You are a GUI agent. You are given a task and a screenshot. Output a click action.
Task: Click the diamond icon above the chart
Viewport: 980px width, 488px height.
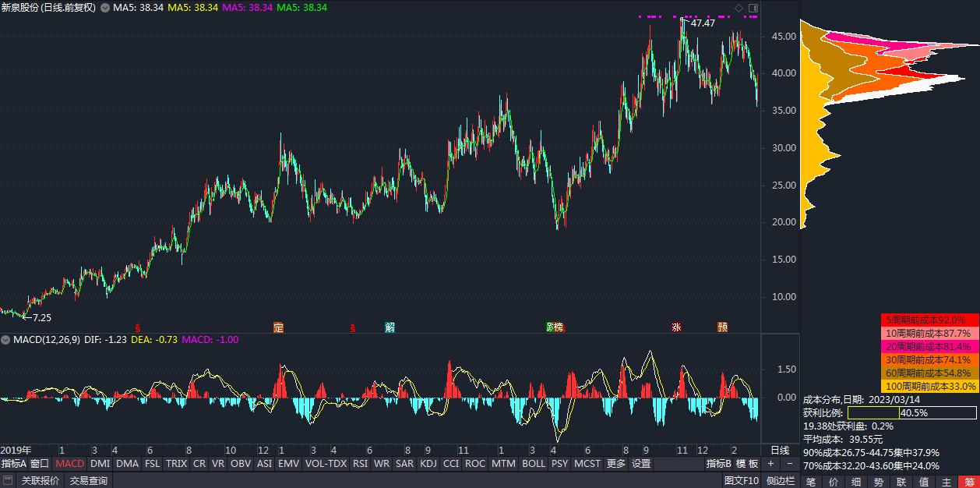(x=739, y=9)
